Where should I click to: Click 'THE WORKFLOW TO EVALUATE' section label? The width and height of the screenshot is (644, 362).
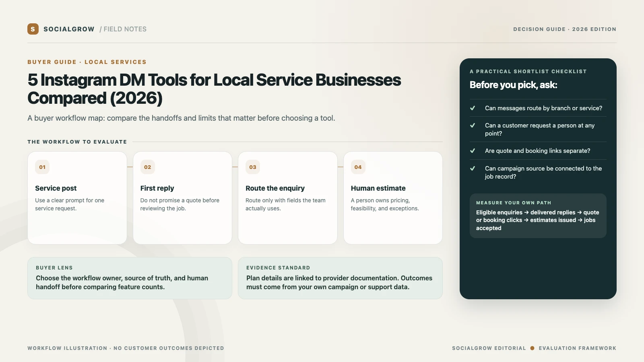(x=77, y=142)
